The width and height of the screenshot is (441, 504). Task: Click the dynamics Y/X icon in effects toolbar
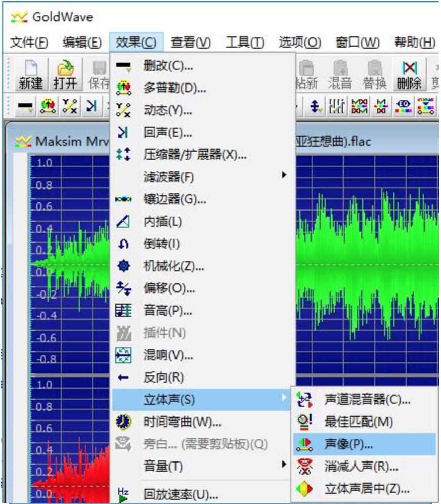click(x=70, y=106)
